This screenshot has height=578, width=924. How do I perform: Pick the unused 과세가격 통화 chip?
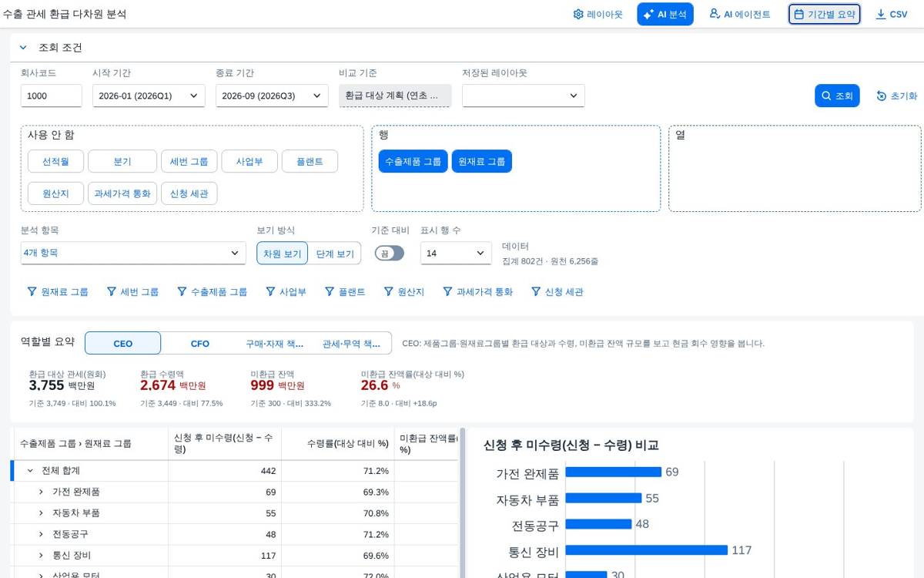(x=122, y=193)
